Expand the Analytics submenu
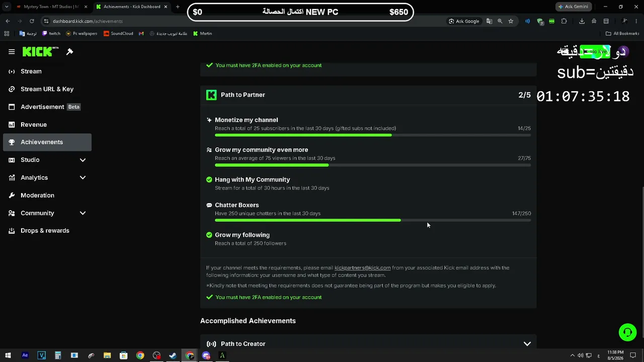644x362 pixels. [83, 177]
